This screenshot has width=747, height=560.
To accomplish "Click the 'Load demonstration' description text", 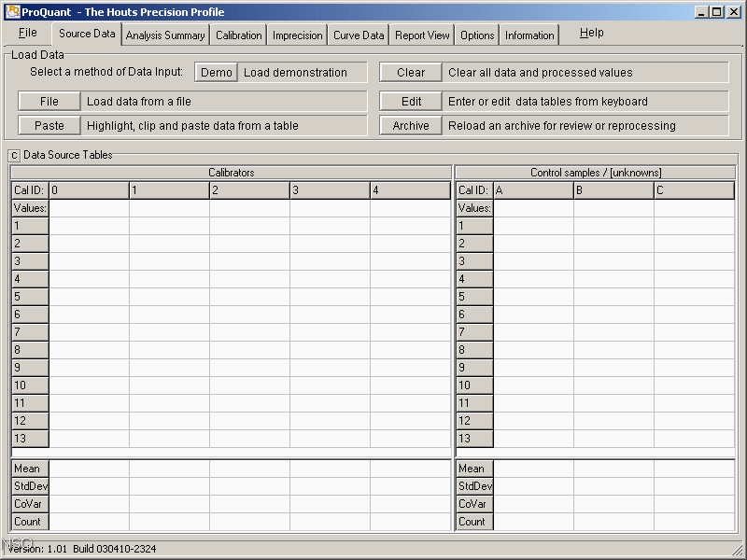I will [x=295, y=73].
